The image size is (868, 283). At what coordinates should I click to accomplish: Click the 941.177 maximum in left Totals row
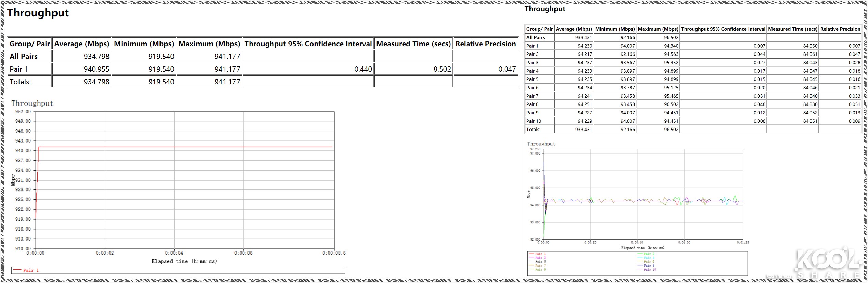227,82
